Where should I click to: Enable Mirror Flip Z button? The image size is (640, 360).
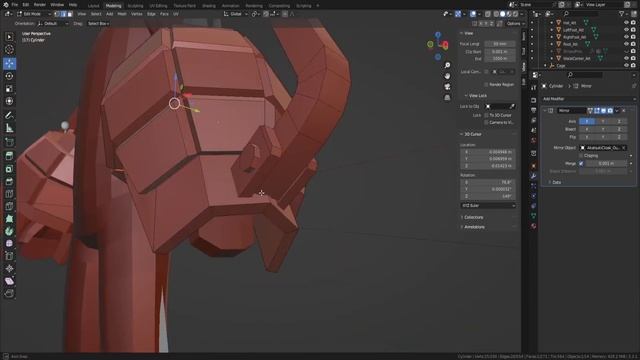619,137
